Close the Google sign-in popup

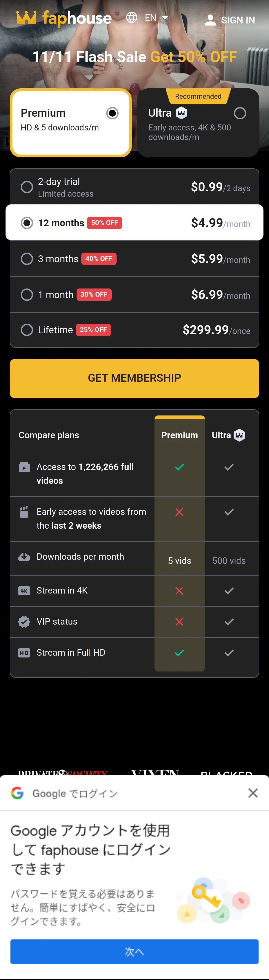[253, 793]
